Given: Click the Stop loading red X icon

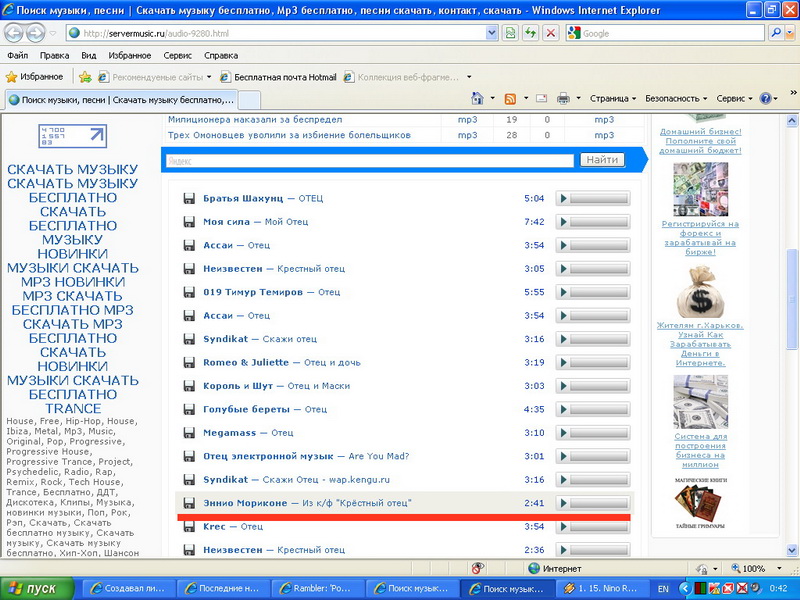Looking at the screenshot, I should pos(550,33).
